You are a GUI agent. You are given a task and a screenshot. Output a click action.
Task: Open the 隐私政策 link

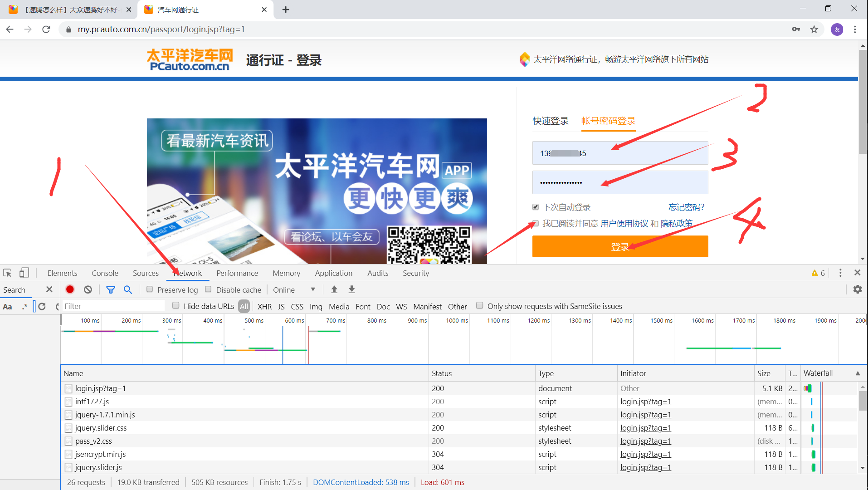677,224
